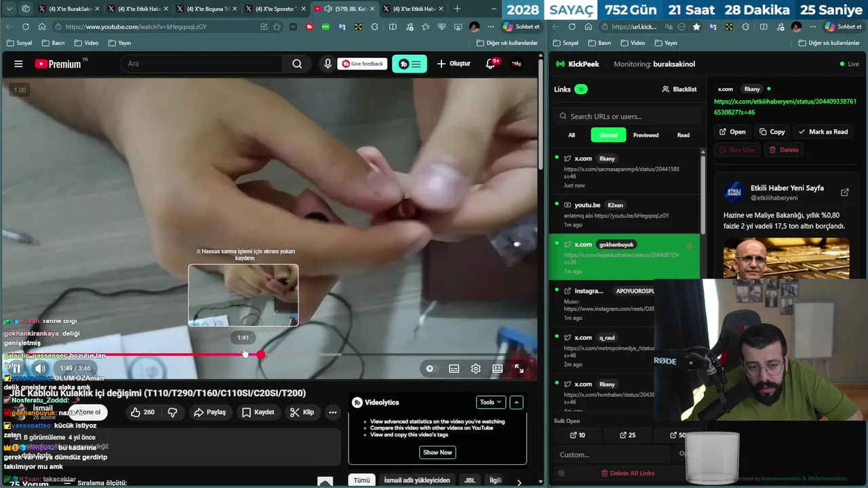The height and width of the screenshot is (488, 868).
Task: Select the Read filter in KickPeek
Action: tap(683, 135)
